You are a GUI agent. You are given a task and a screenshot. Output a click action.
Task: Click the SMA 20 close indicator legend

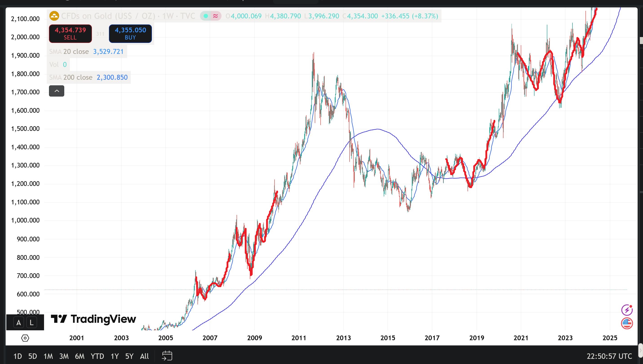coord(76,51)
